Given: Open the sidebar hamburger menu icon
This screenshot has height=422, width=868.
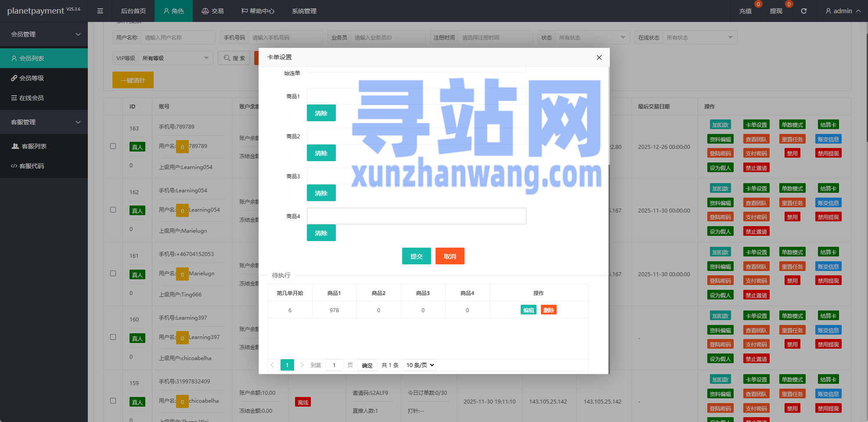Looking at the screenshot, I should [x=100, y=11].
